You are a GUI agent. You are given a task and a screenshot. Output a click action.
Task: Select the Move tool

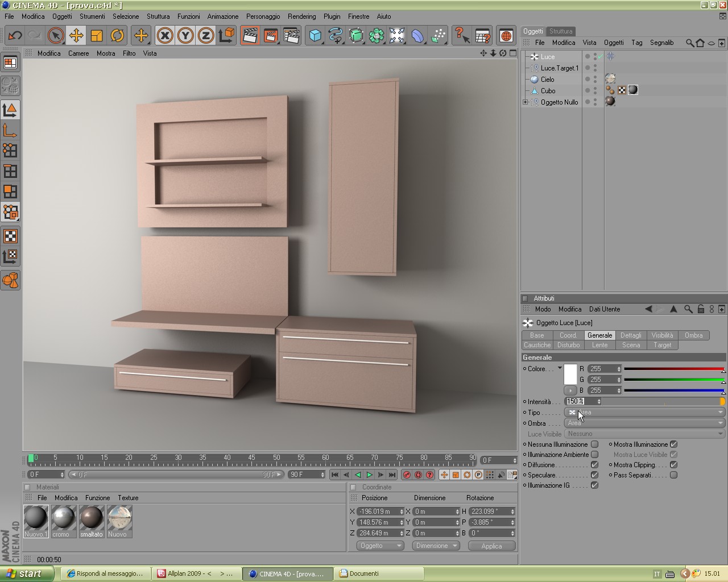pos(76,36)
